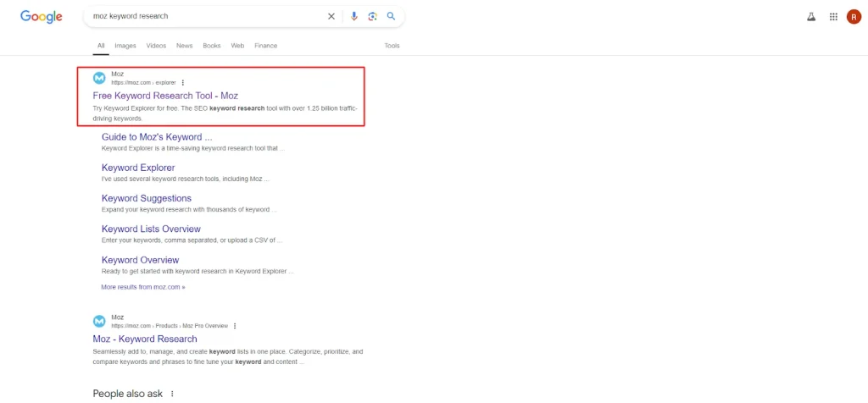The height and width of the screenshot is (403, 868).
Task: Switch to the News tab
Action: tap(184, 46)
